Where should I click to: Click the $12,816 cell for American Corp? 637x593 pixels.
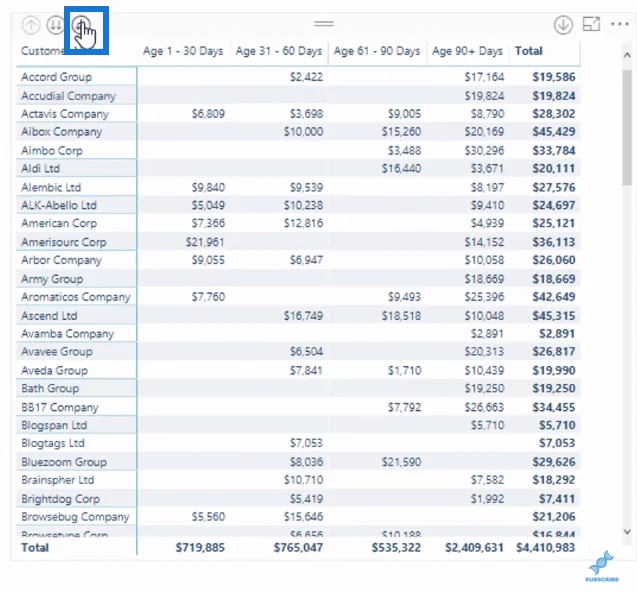click(x=303, y=223)
